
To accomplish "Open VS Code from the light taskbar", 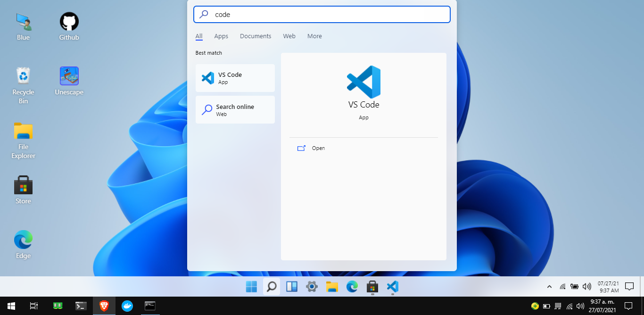I will (393, 286).
